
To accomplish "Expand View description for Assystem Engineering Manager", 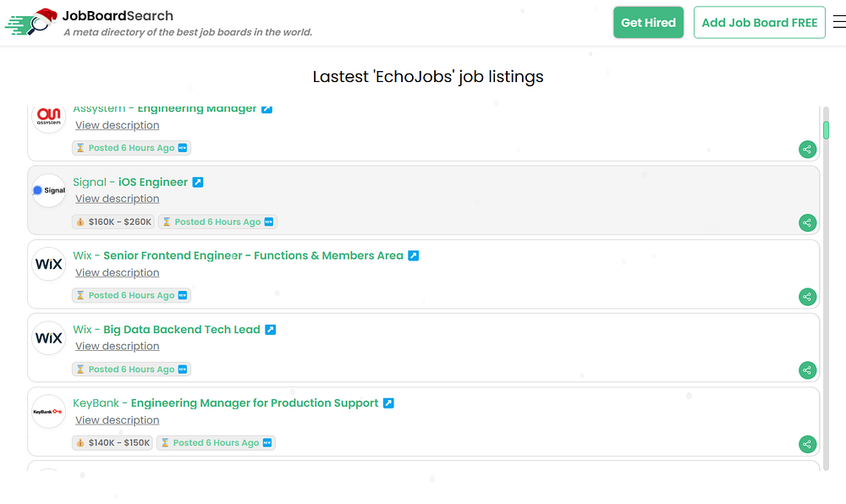I will [x=117, y=125].
